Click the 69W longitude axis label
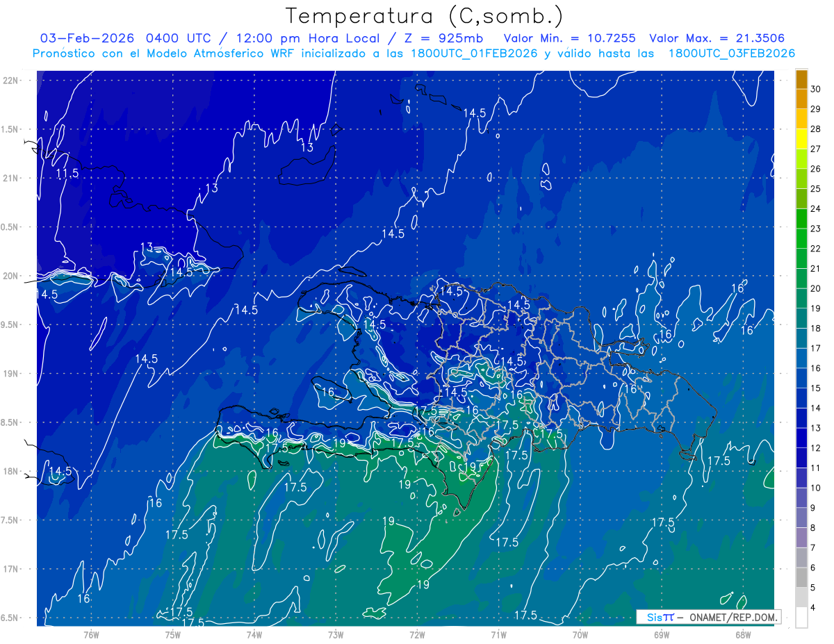 [x=661, y=634]
